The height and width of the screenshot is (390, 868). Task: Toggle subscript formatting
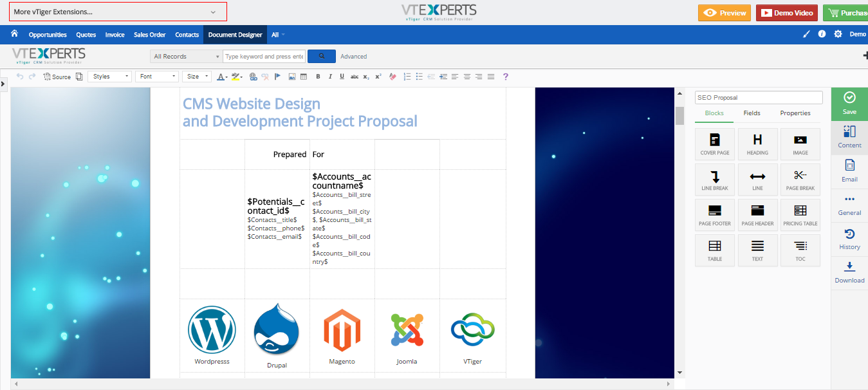click(x=366, y=77)
